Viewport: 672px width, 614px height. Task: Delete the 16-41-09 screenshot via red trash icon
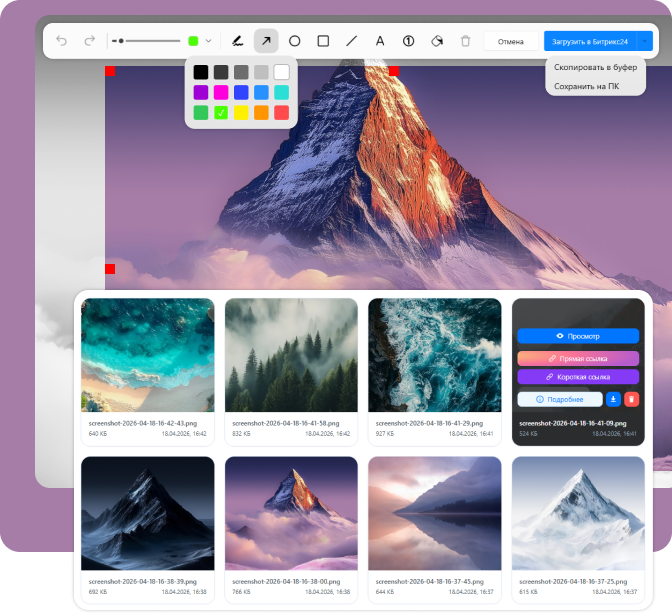631,399
